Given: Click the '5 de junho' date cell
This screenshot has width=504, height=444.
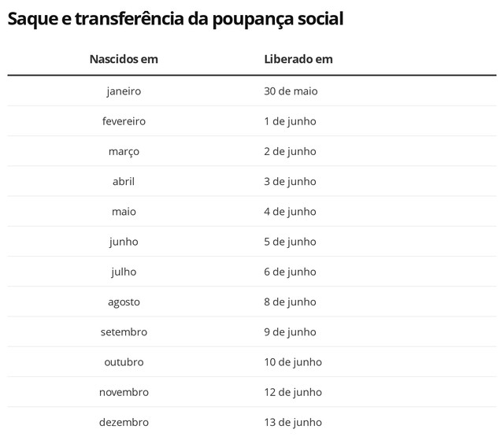Looking at the screenshot, I should (290, 242).
